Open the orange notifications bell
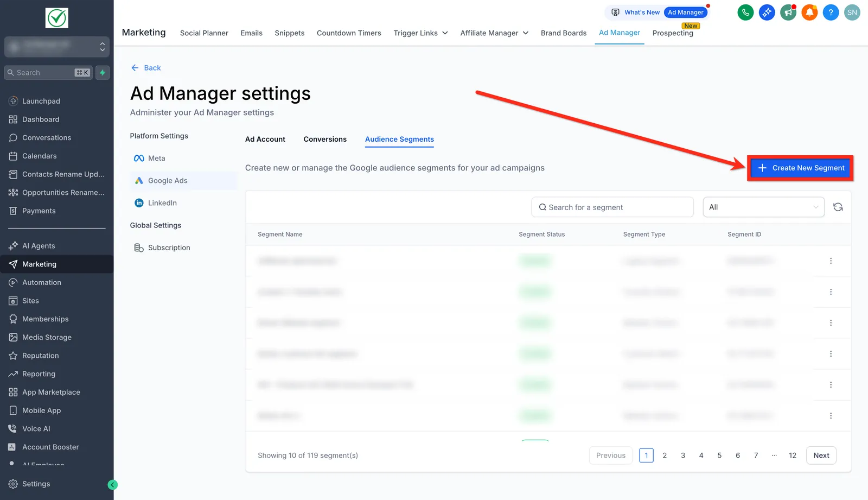This screenshot has height=500, width=868. (809, 12)
